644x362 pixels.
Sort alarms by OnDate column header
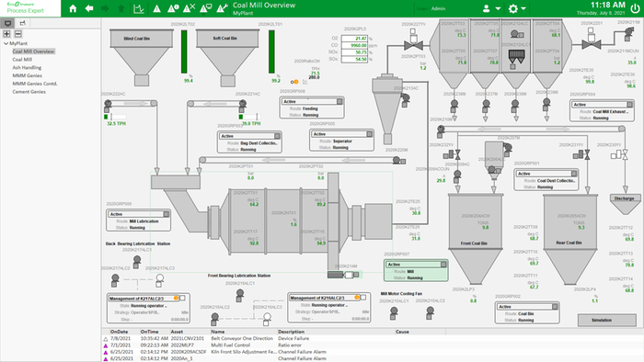click(x=119, y=332)
